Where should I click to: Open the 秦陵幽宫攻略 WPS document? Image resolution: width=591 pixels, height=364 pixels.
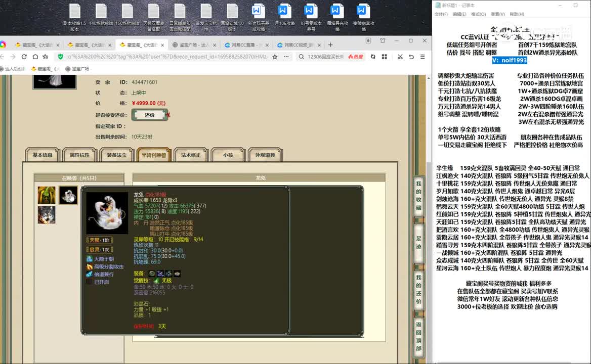(363, 17)
